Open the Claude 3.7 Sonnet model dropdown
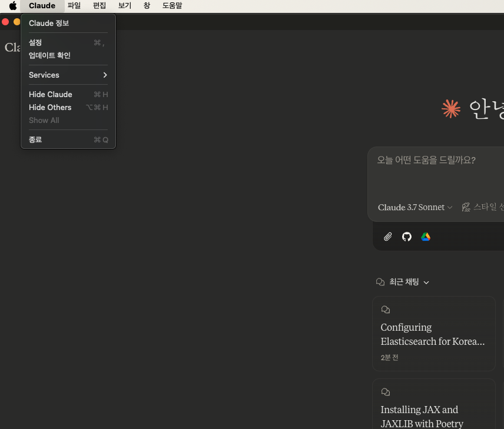 coord(415,207)
